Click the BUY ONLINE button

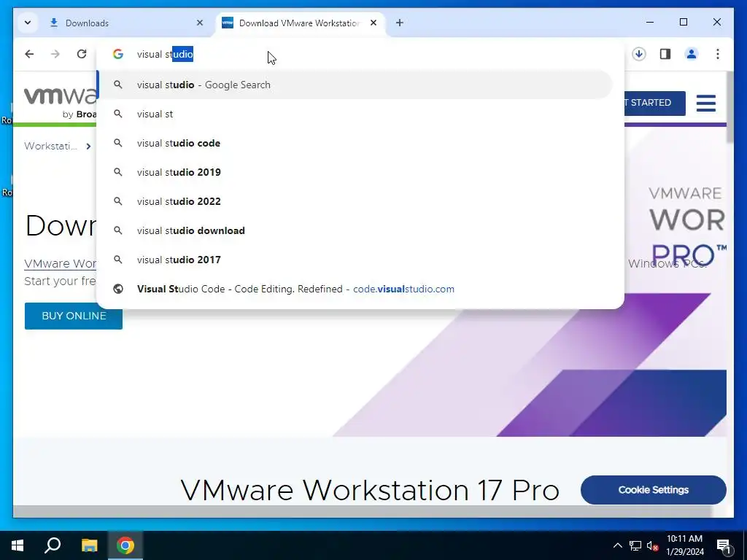[74, 316]
